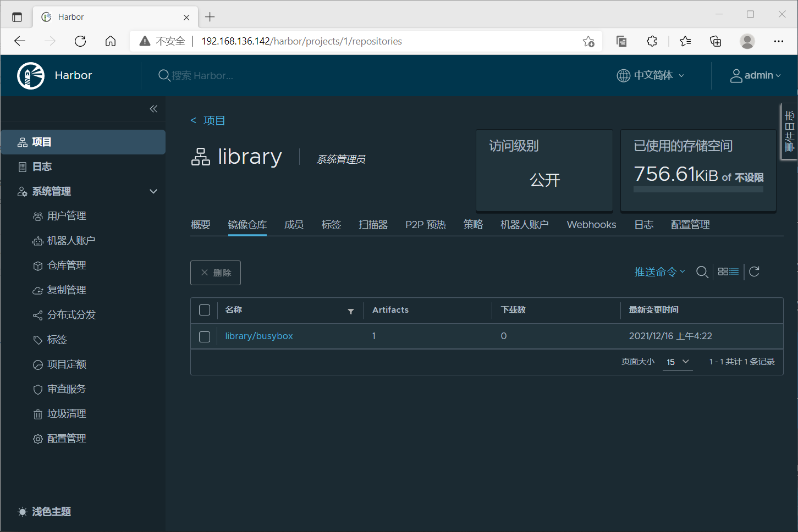Open browser settings and more menu
This screenshot has height=532, width=798.
pyautogui.click(x=779, y=41)
